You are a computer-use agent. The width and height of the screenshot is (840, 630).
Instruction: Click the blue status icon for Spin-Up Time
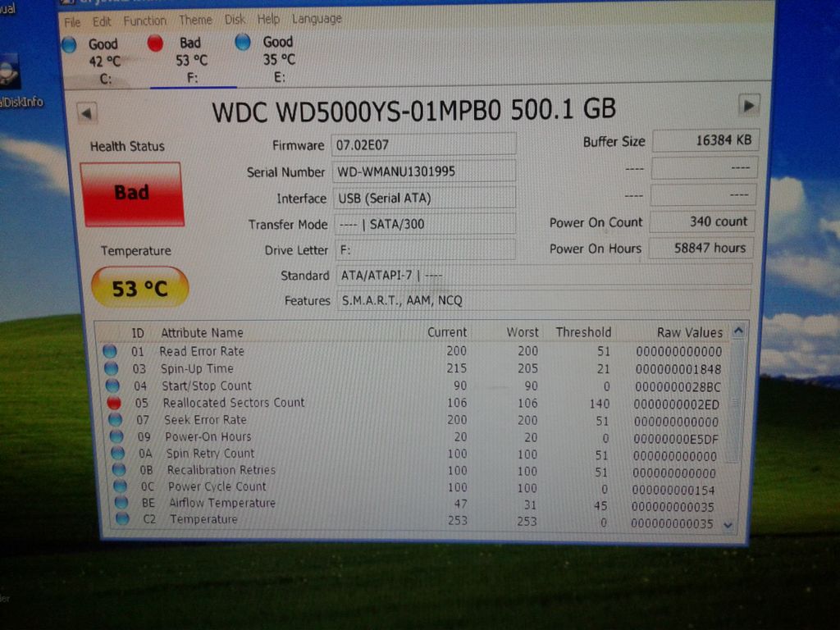[111, 368]
